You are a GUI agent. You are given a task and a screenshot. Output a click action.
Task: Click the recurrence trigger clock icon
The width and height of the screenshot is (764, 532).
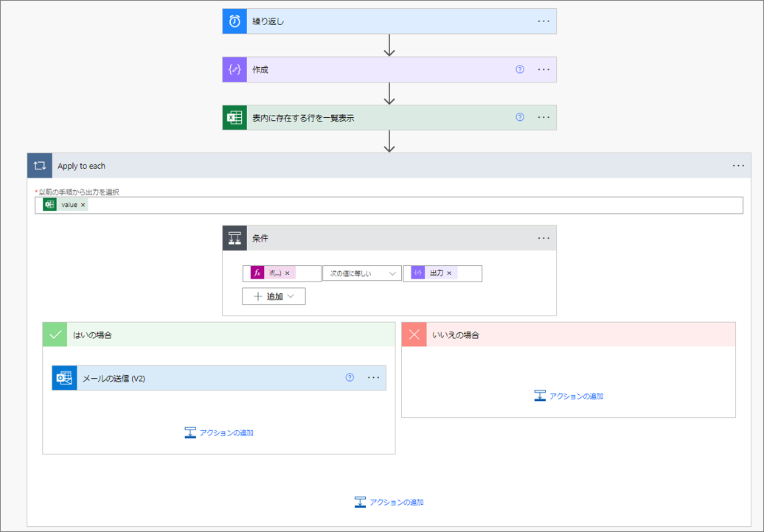pyautogui.click(x=235, y=21)
